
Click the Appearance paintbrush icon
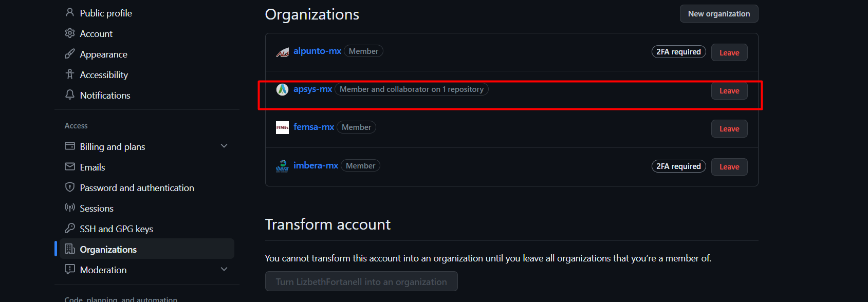[70, 54]
